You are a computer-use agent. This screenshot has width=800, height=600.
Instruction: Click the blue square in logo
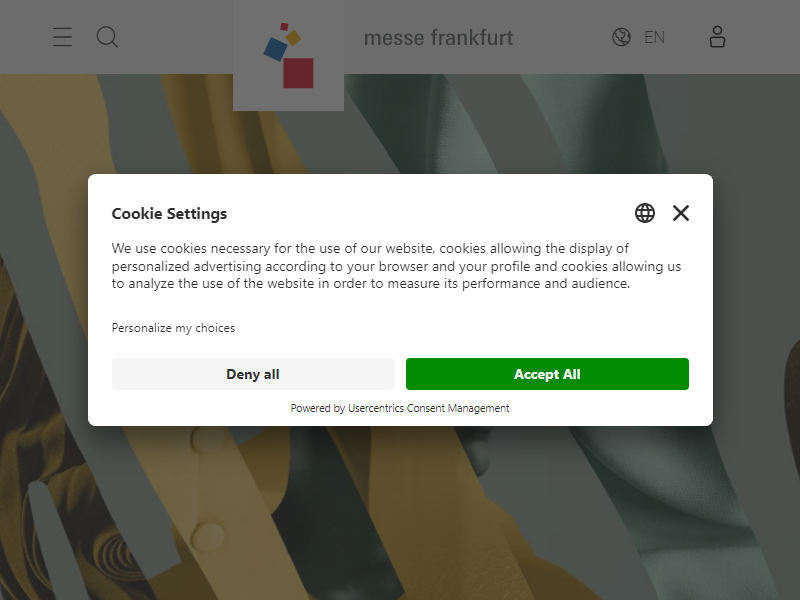pyautogui.click(x=276, y=49)
